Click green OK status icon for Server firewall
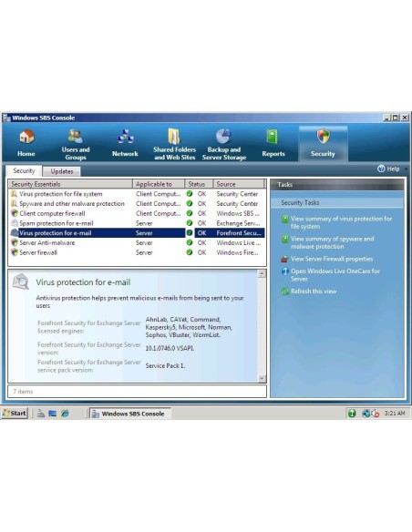This screenshot has height=532, width=412. pyautogui.click(x=190, y=252)
